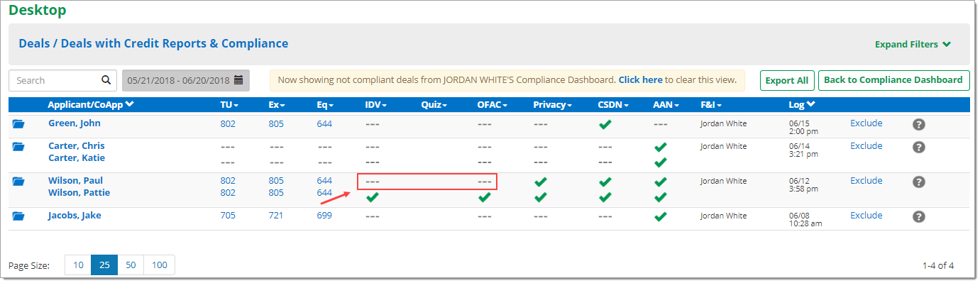Open folder icon for Green, John deal
The height and width of the screenshot is (283, 980).
coord(18,124)
